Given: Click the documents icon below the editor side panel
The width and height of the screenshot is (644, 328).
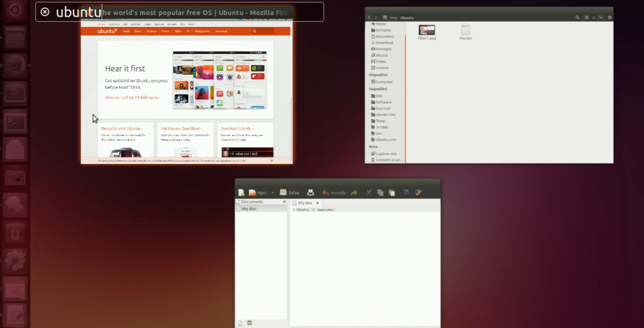Looking at the screenshot, I should (240, 323).
